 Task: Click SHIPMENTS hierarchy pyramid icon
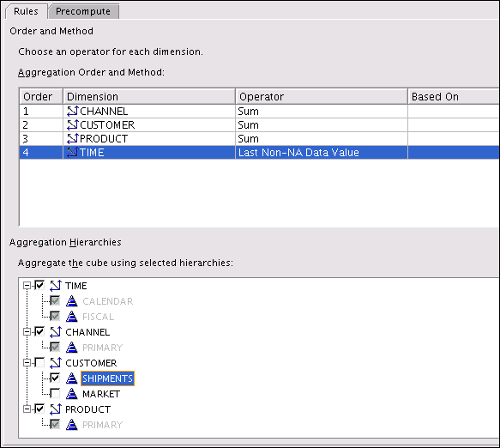coord(72,378)
